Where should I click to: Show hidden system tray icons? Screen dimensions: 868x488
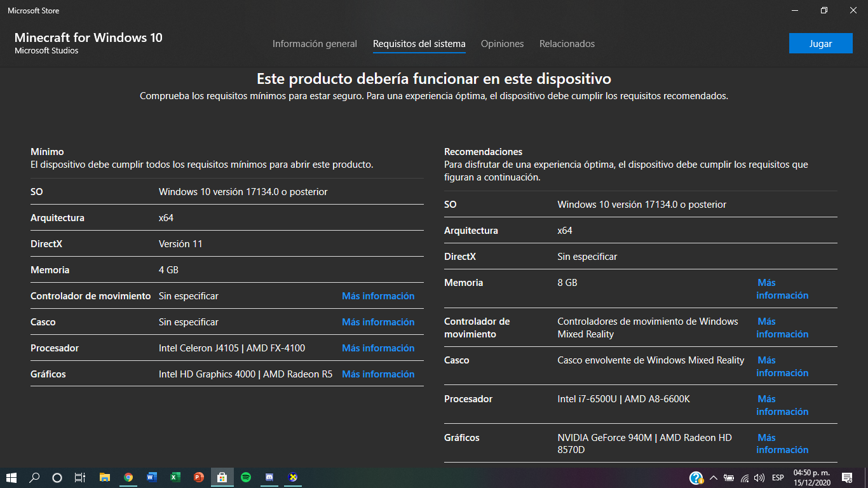pyautogui.click(x=714, y=478)
